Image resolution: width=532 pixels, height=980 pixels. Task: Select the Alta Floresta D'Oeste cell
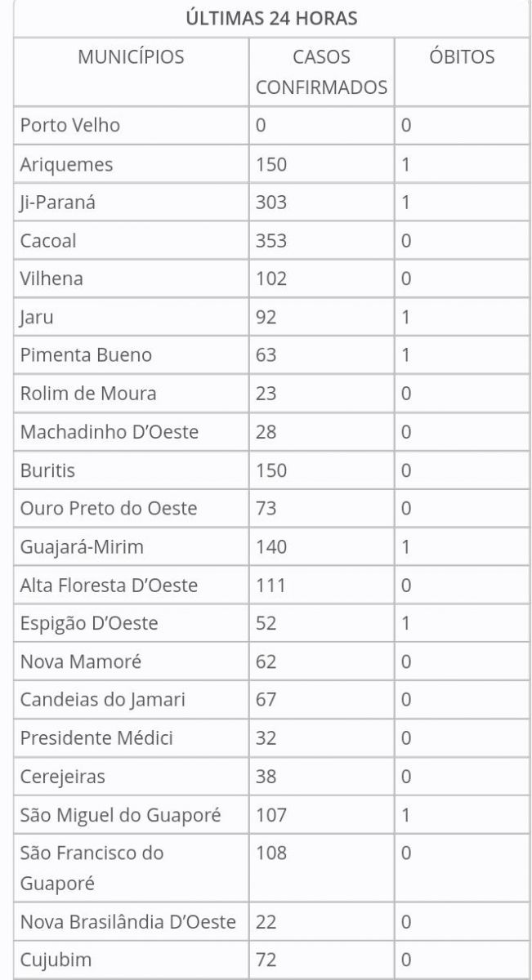click(109, 586)
